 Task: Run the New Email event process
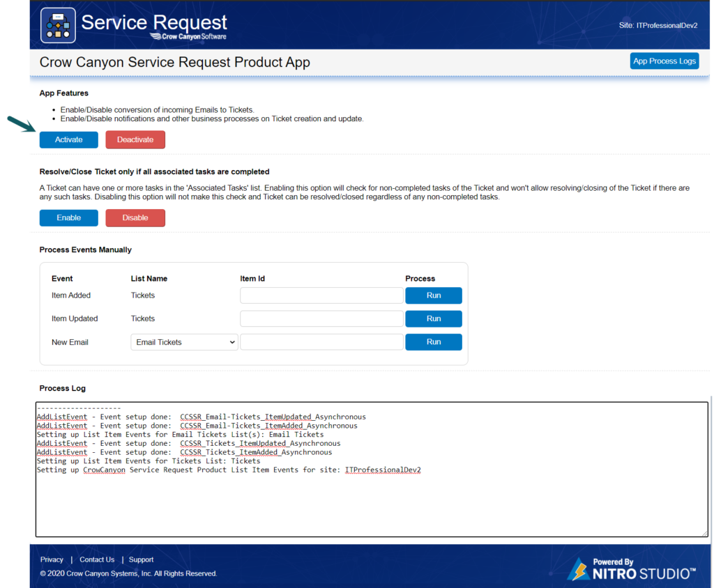pos(434,342)
